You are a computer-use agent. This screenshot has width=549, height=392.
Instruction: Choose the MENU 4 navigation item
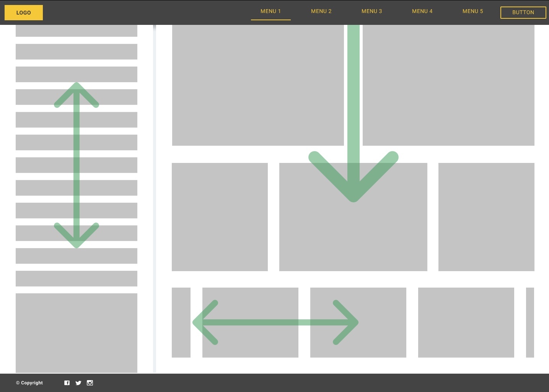click(x=422, y=11)
